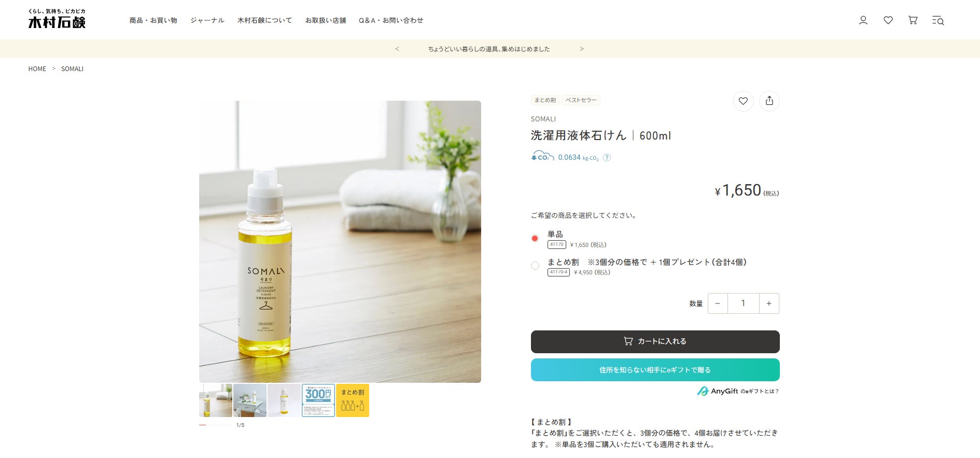
Task: Open the shopping cart icon in header
Action: point(913,20)
